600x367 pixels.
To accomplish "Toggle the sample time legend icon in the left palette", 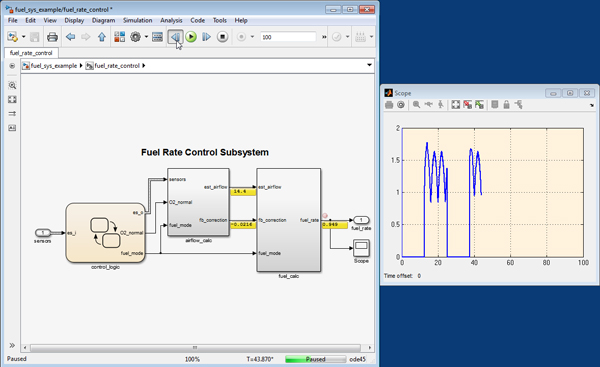I will click(x=12, y=114).
